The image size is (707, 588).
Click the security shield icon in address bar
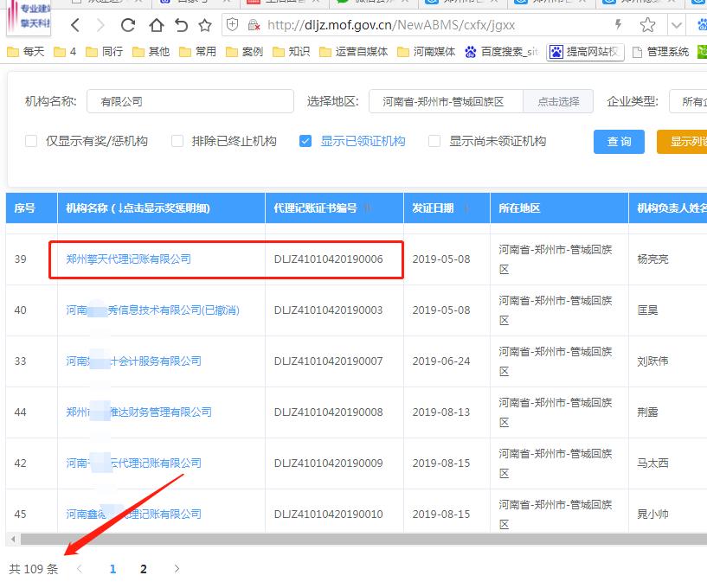click(x=232, y=25)
